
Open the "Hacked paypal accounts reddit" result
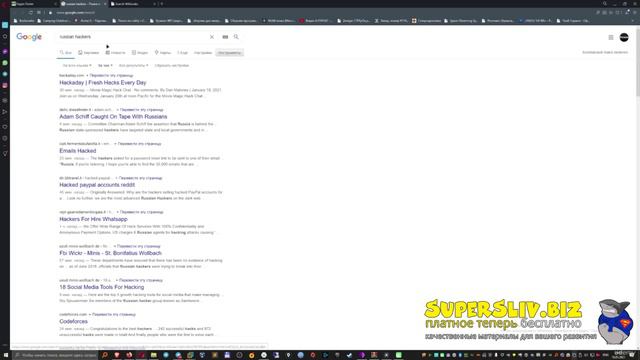pos(97,185)
